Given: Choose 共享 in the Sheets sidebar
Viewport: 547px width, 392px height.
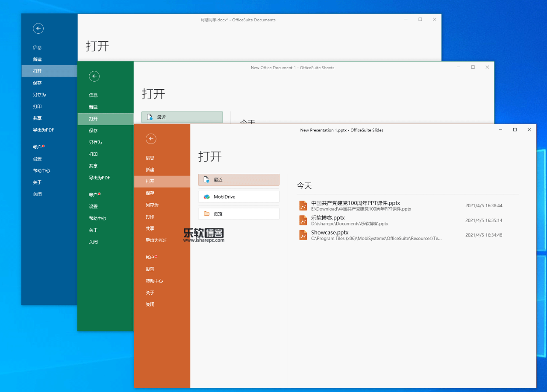Looking at the screenshot, I should pyautogui.click(x=94, y=166).
